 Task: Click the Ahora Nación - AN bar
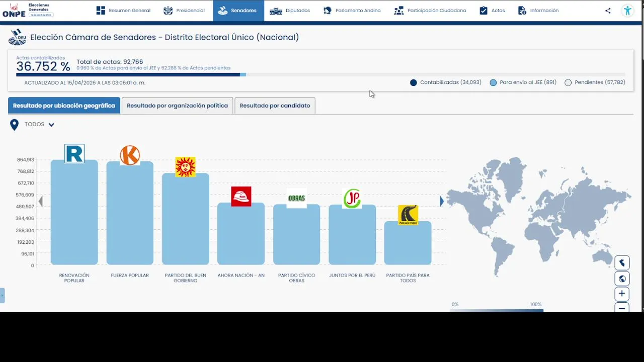(241, 234)
